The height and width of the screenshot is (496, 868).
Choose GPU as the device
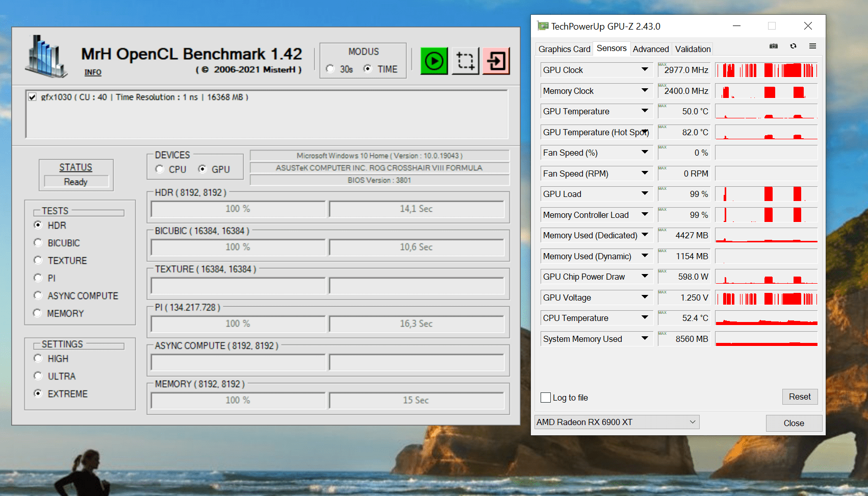pyautogui.click(x=202, y=169)
